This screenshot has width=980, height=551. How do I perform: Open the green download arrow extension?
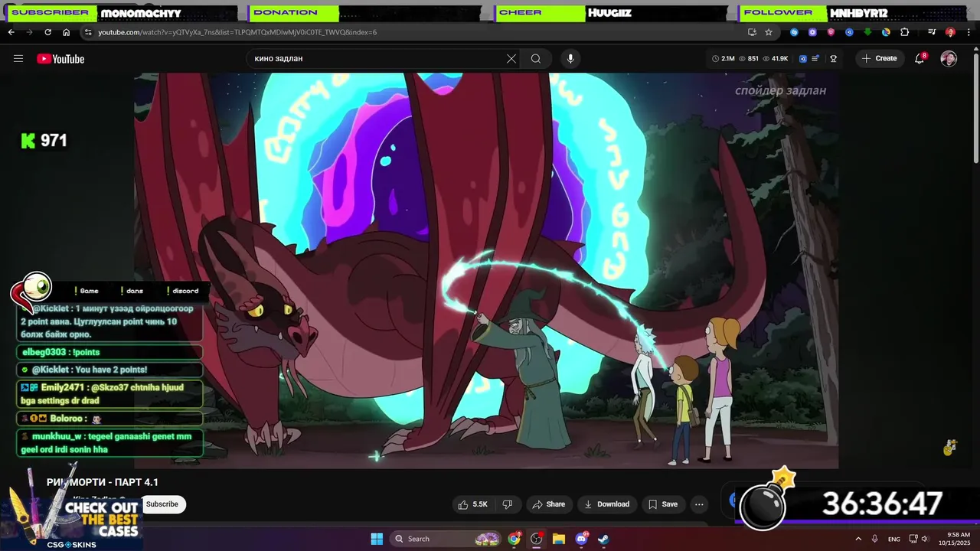[867, 32]
